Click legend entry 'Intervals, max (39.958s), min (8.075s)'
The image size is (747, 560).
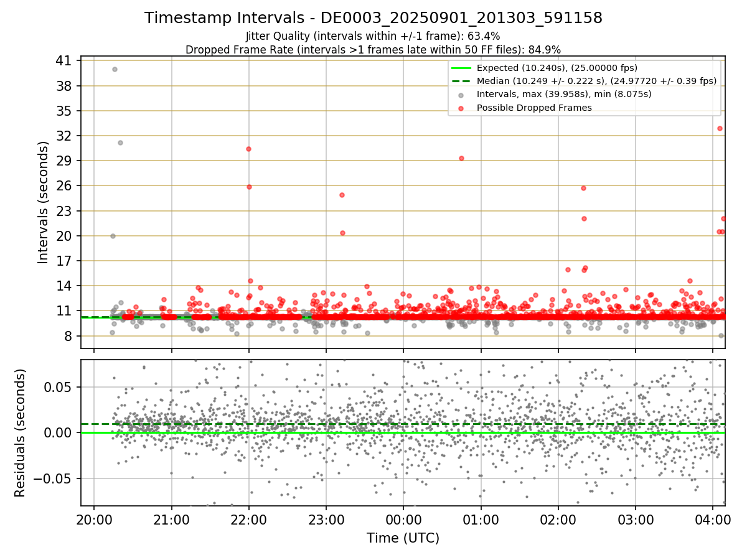564,95
